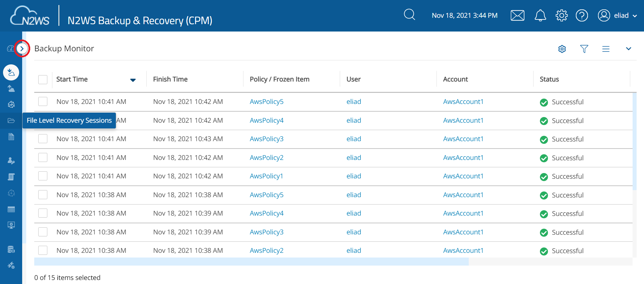Click the monitor-with-gear sidebar icon

(11, 225)
